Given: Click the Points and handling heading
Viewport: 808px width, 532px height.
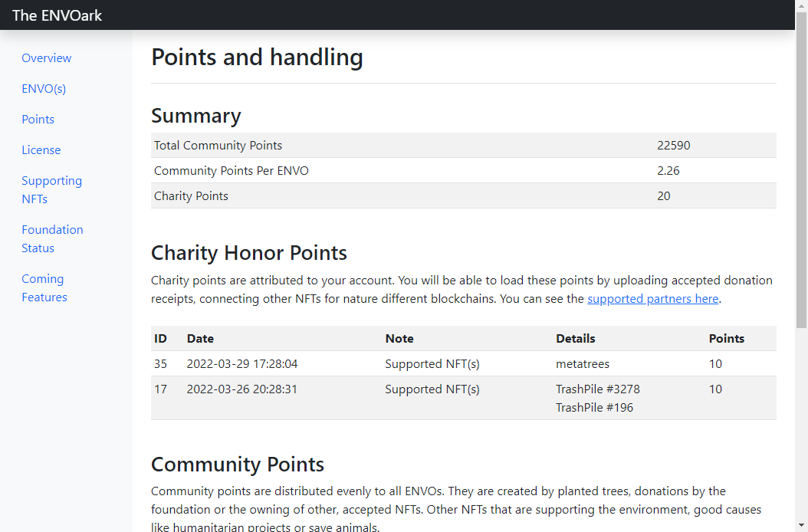Looking at the screenshot, I should (x=257, y=57).
